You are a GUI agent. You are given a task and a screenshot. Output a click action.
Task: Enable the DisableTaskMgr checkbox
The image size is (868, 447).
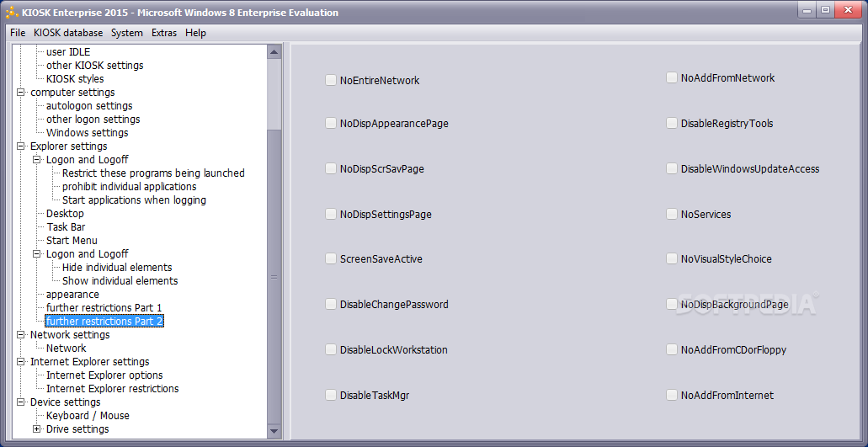pos(331,395)
